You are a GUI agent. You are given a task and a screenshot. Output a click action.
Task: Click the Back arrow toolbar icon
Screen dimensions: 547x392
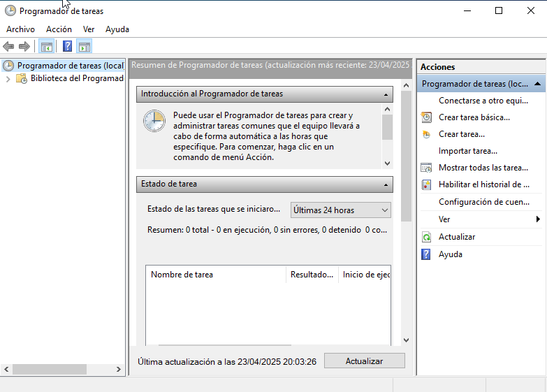tap(8, 47)
